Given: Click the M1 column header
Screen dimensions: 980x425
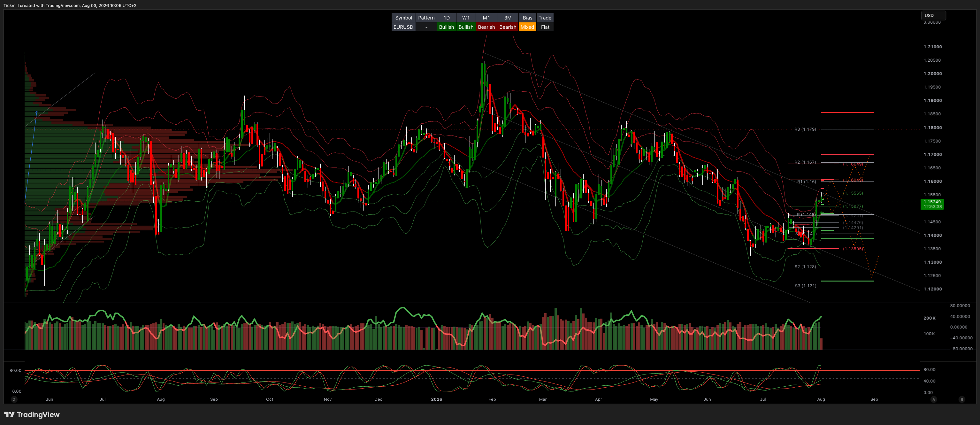Looking at the screenshot, I should (x=486, y=18).
